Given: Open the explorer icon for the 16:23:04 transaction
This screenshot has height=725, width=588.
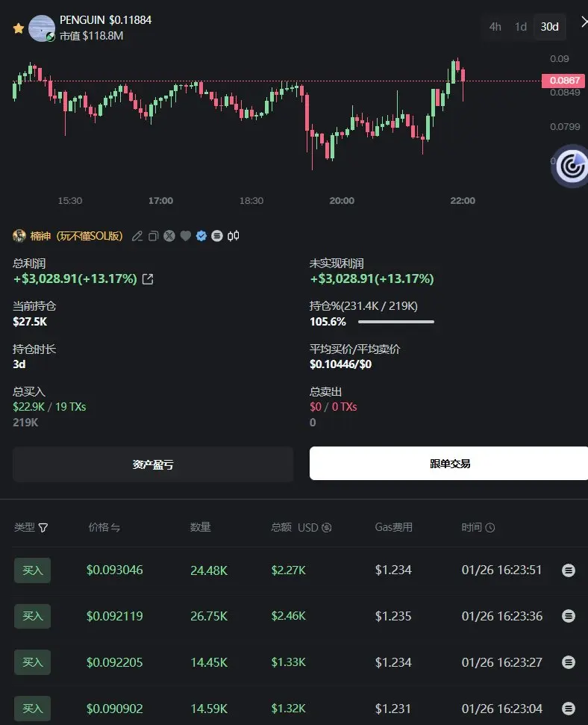Looking at the screenshot, I should coord(569,709).
